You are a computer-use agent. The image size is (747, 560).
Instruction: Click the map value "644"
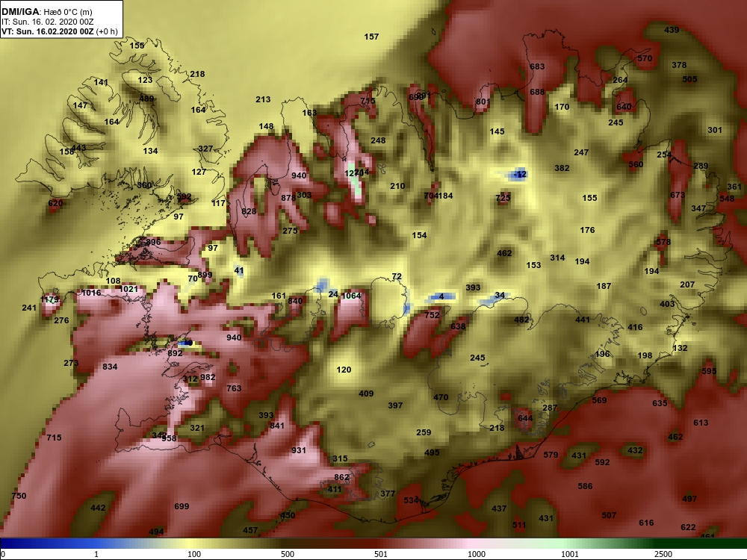(x=525, y=418)
